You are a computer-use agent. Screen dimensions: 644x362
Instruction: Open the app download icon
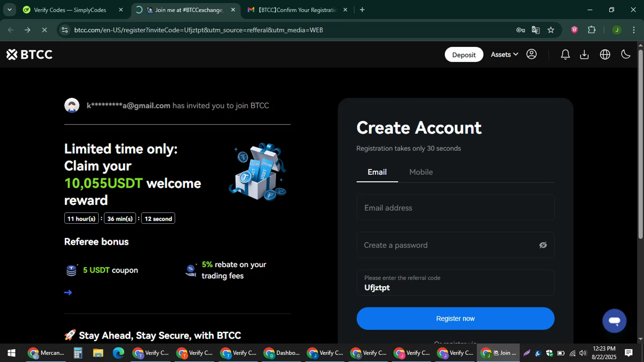[584, 55]
